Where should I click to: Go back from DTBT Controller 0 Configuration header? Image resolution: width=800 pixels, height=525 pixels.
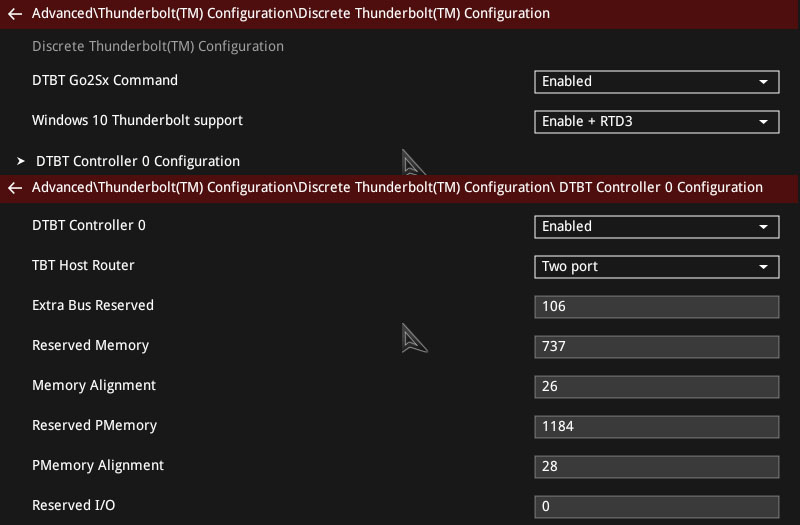(x=15, y=188)
